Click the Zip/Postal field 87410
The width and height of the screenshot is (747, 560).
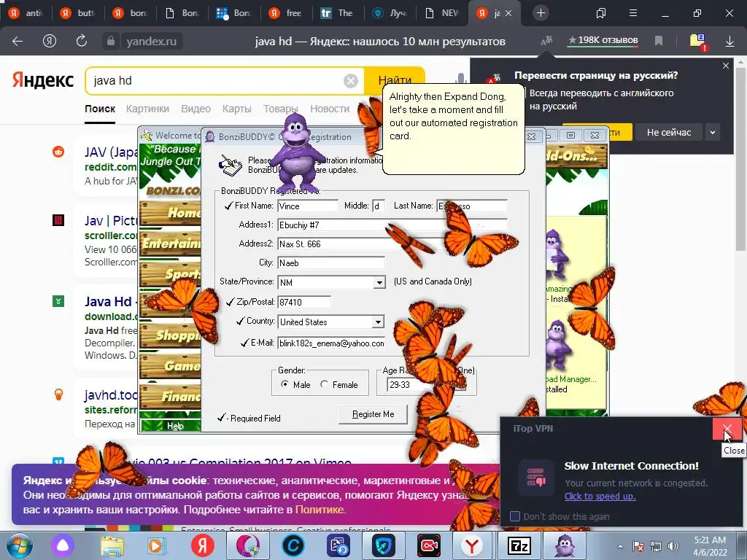[304, 302]
